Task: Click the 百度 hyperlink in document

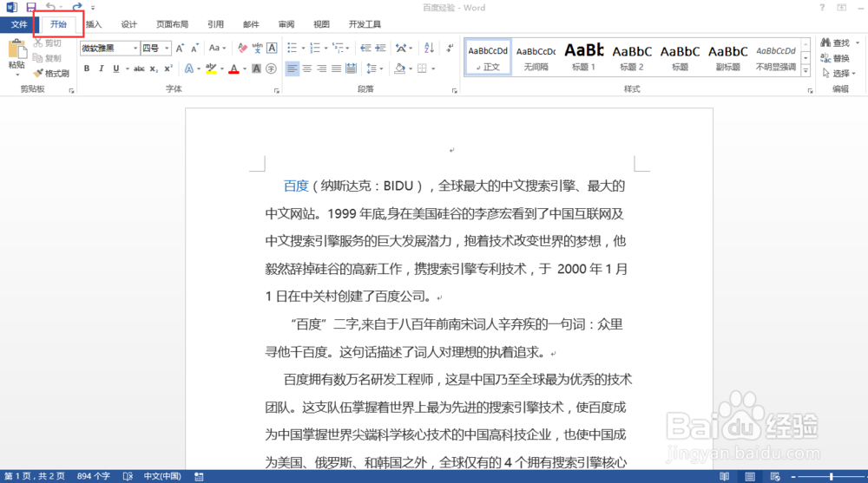Action: (296, 186)
